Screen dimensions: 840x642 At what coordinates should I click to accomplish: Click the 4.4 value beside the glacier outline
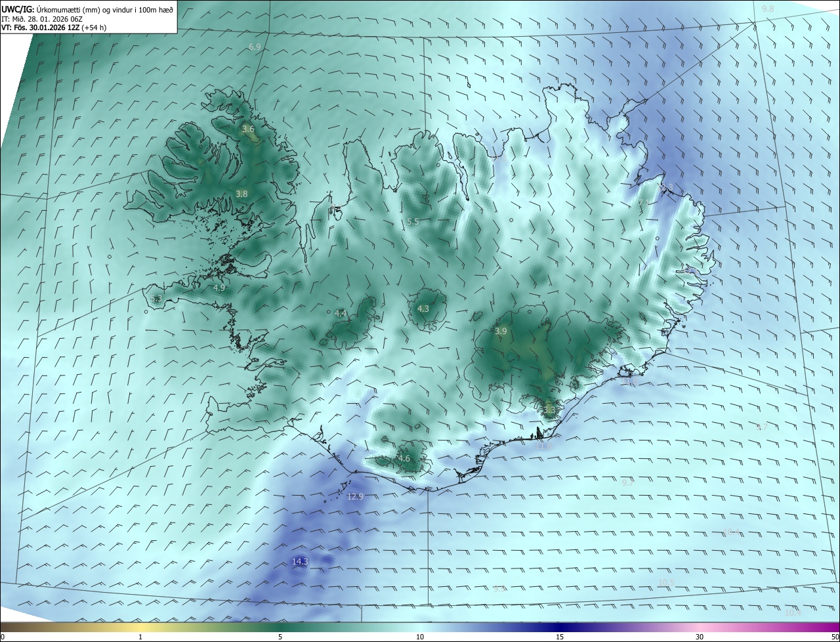pos(341,314)
